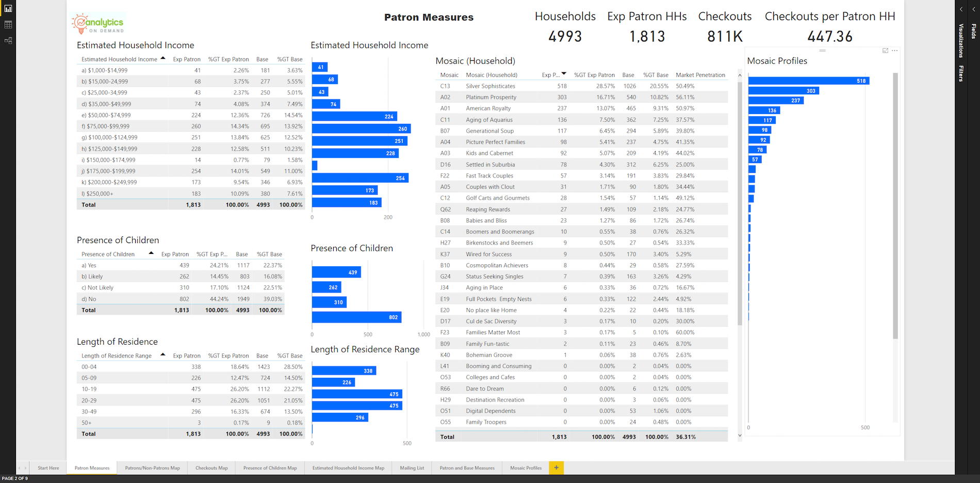Select the 10-19 length of residence row
980x483 pixels.
pos(190,389)
